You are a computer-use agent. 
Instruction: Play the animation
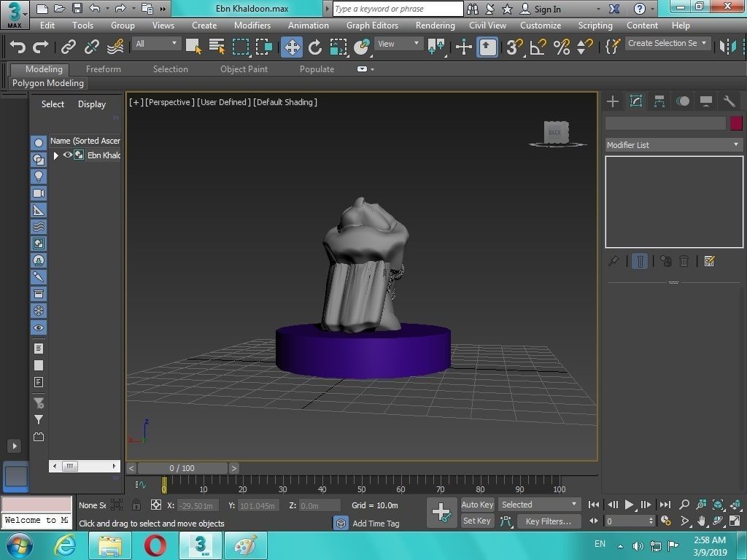click(629, 505)
